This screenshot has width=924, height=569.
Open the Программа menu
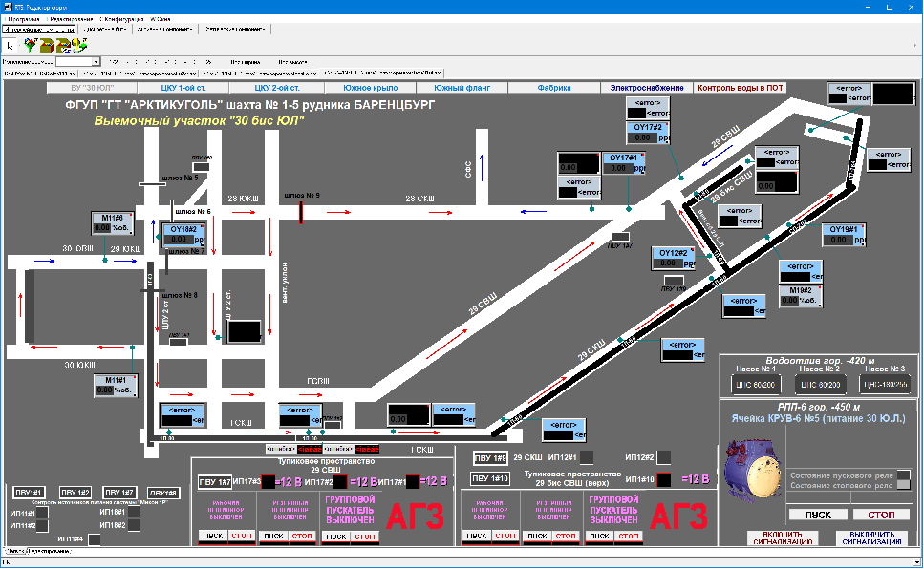pyautogui.click(x=24, y=19)
